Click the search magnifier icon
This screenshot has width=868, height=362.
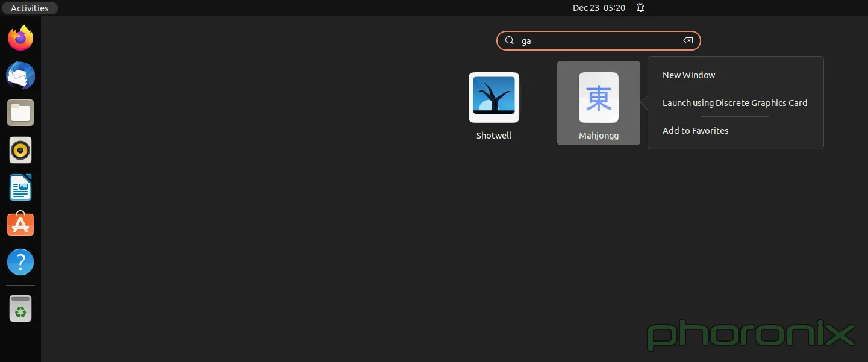[509, 40]
